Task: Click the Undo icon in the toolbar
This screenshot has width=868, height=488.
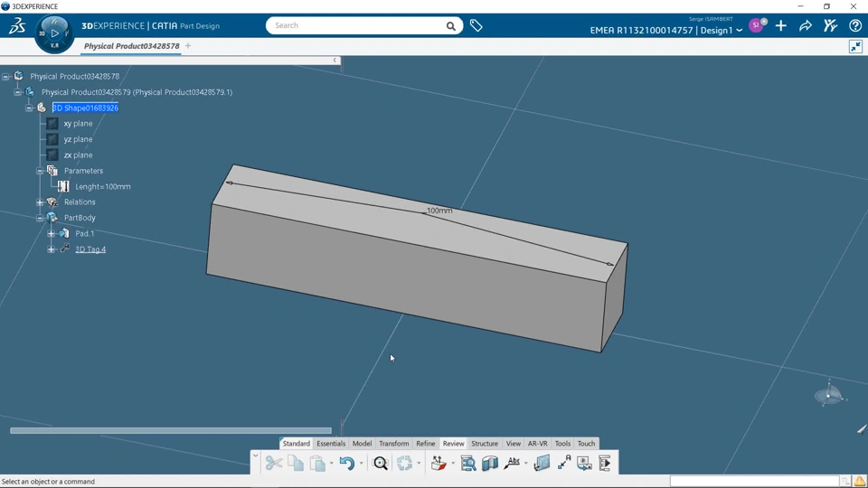Action: point(346,464)
